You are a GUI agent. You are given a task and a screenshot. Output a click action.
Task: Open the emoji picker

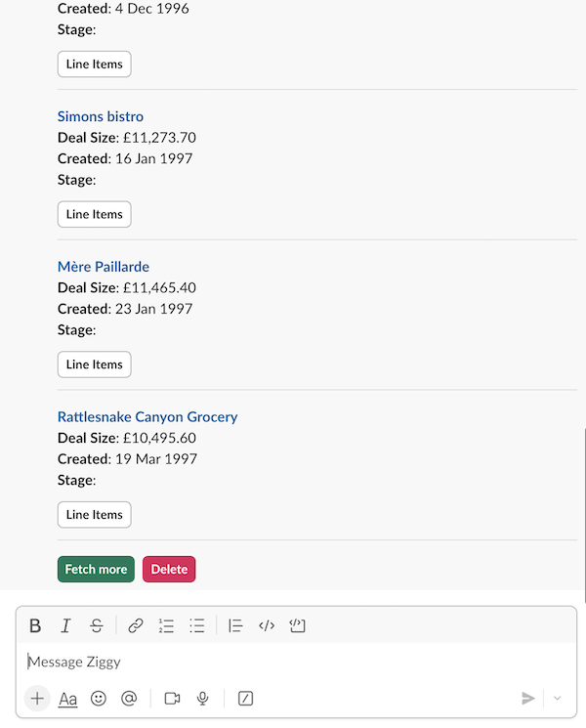tap(99, 699)
